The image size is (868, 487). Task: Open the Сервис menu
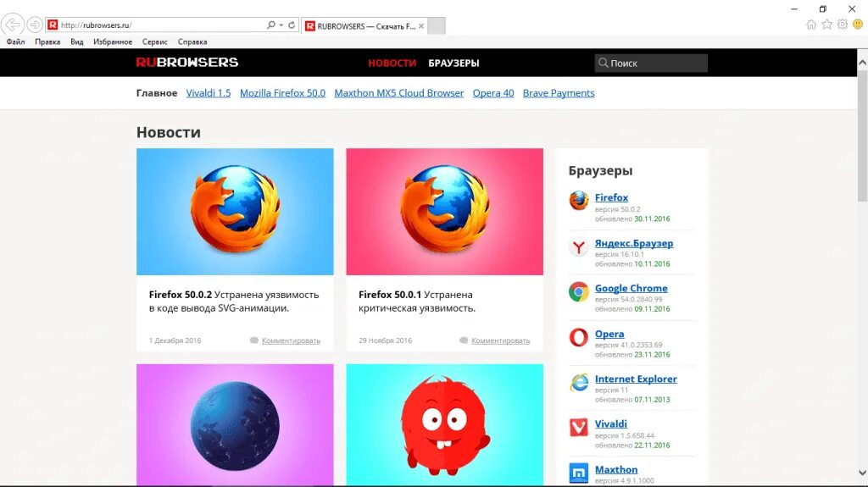(155, 42)
